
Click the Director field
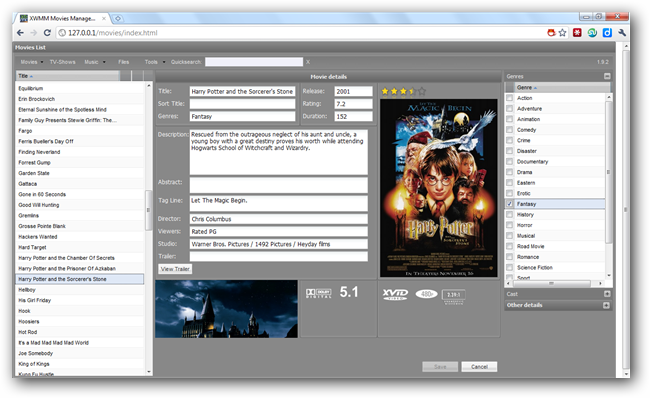point(279,219)
